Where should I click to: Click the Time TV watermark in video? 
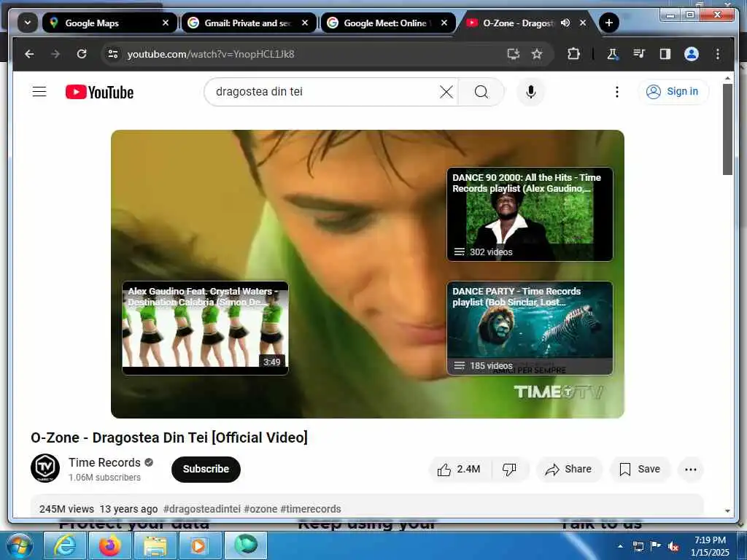coord(558,392)
